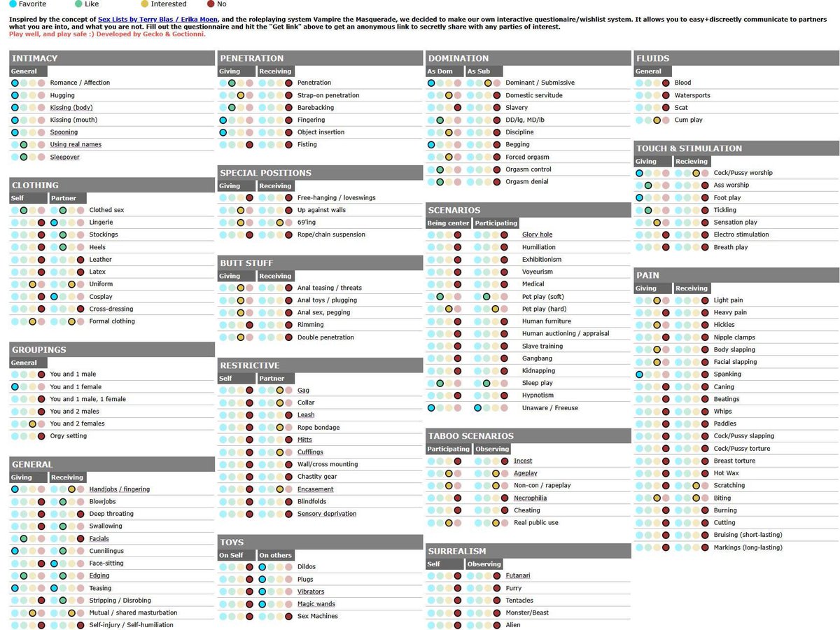Image resolution: width=840 pixels, height=630 pixels.
Task: Choose Partner No for Collar
Action: tap(288, 402)
